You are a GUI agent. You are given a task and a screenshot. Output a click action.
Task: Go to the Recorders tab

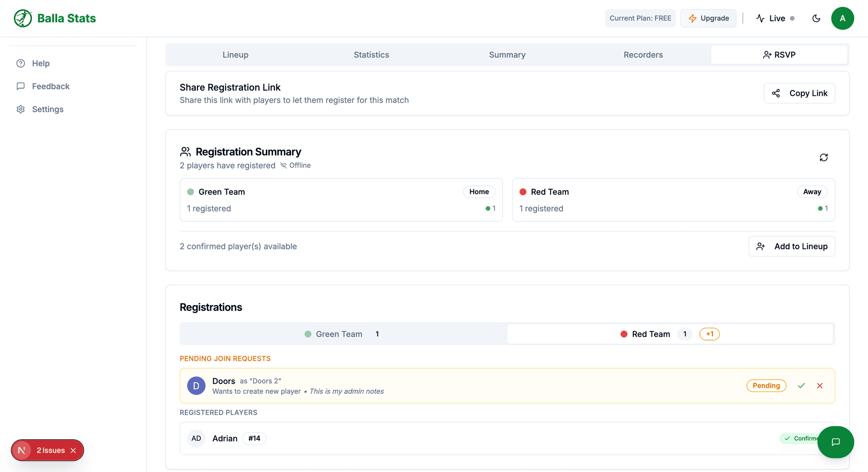[643, 55]
